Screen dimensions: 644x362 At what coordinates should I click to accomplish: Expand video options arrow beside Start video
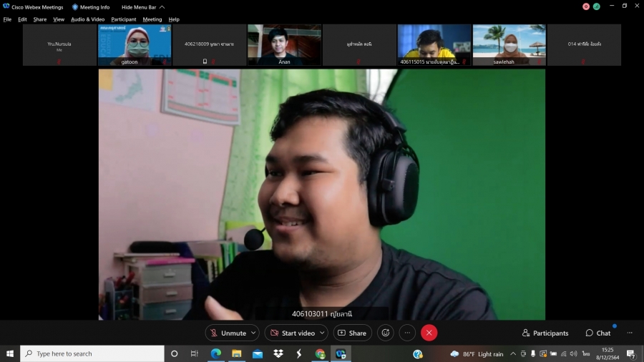click(322, 333)
